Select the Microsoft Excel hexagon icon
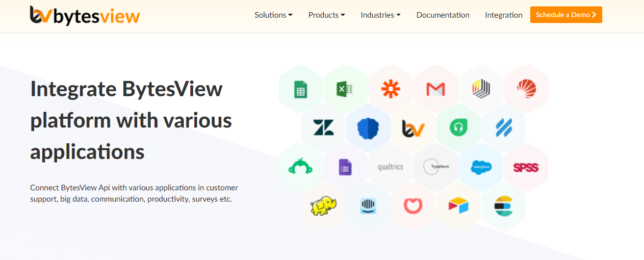Screen dimensions: 644x260 click(345, 89)
